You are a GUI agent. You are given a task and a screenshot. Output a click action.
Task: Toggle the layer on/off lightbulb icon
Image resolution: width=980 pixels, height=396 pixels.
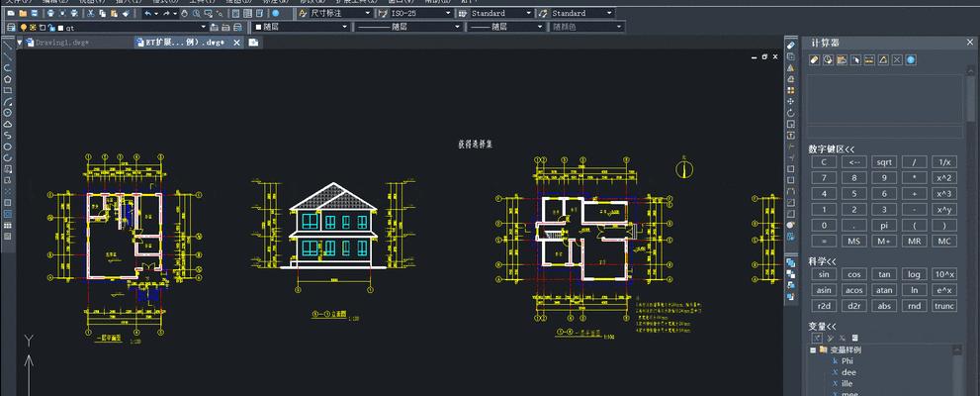tap(23, 27)
